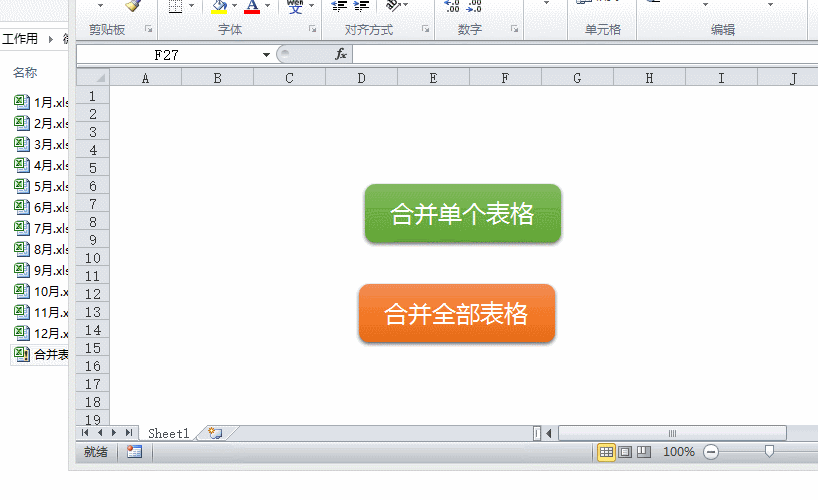Click the insert new worksheet icon
Viewport: 818px width, 500px height.
point(214,433)
